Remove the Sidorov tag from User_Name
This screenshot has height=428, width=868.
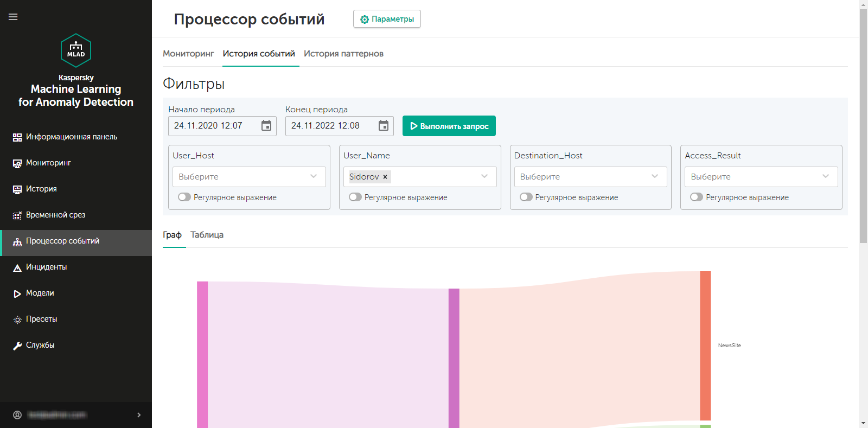385,177
